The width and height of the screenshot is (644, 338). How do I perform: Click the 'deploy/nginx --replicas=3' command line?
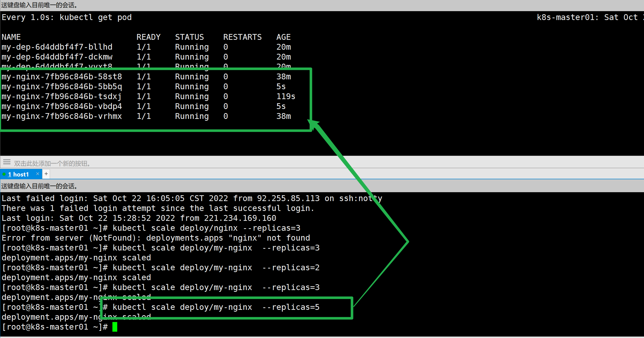click(x=151, y=228)
